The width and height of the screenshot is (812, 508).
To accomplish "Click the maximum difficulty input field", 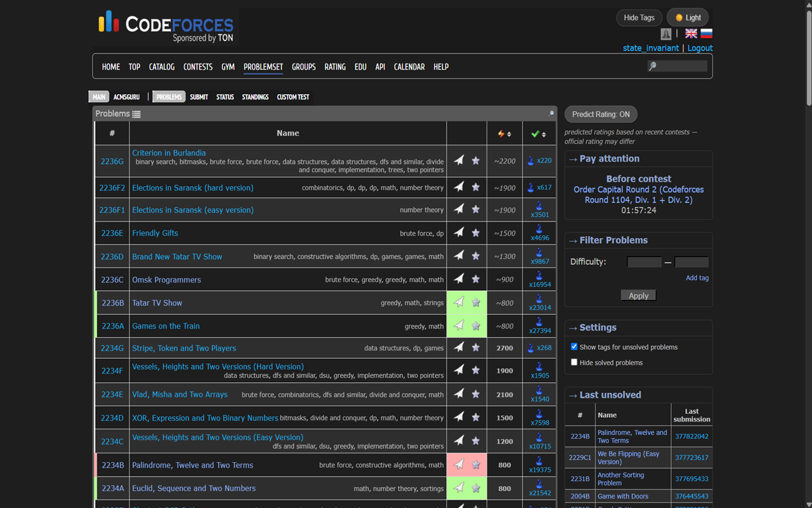I will click(691, 262).
